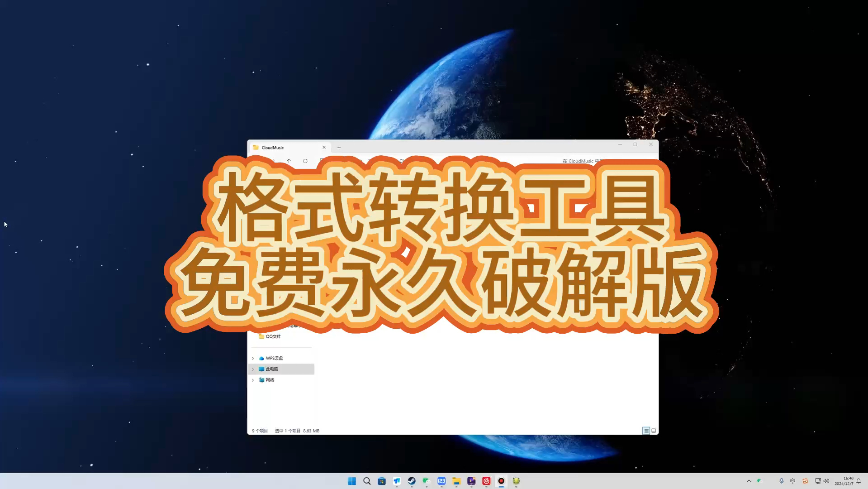Open the Start menu
The height and width of the screenshot is (489, 868).
352,481
